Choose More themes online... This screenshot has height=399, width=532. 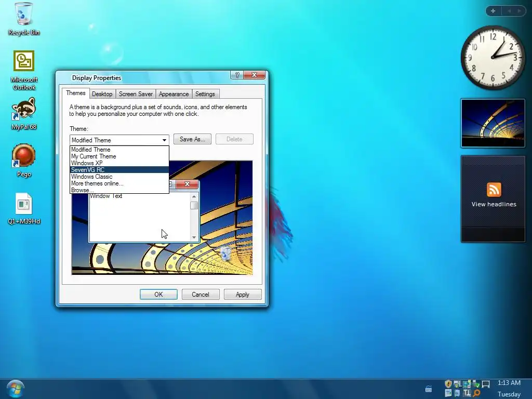tap(119, 183)
